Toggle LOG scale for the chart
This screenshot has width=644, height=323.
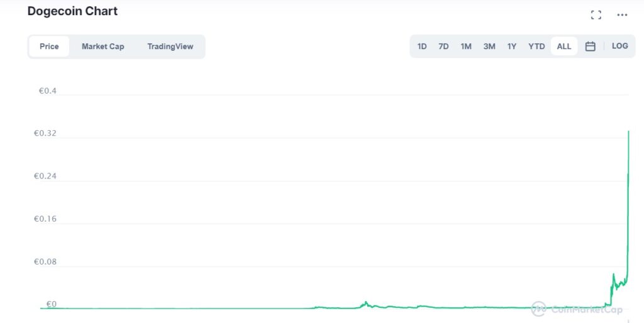point(619,46)
